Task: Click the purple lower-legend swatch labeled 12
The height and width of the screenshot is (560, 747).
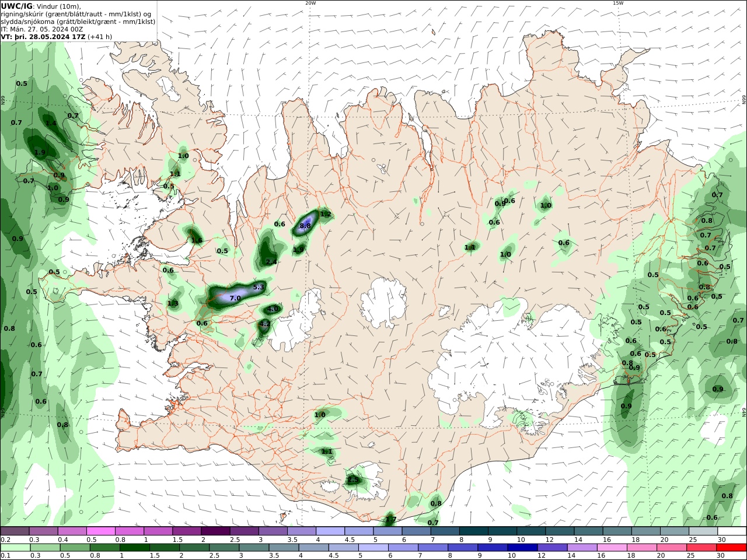Action: click(x=551, y=547)
